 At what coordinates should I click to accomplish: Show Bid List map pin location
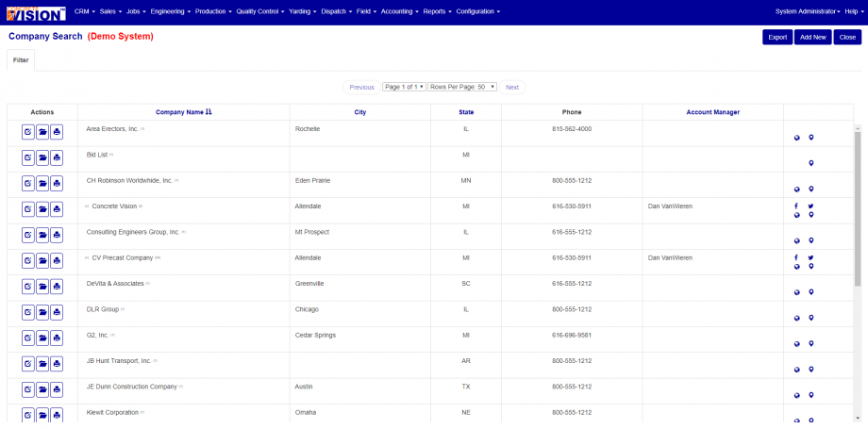(x=811, y=163)
